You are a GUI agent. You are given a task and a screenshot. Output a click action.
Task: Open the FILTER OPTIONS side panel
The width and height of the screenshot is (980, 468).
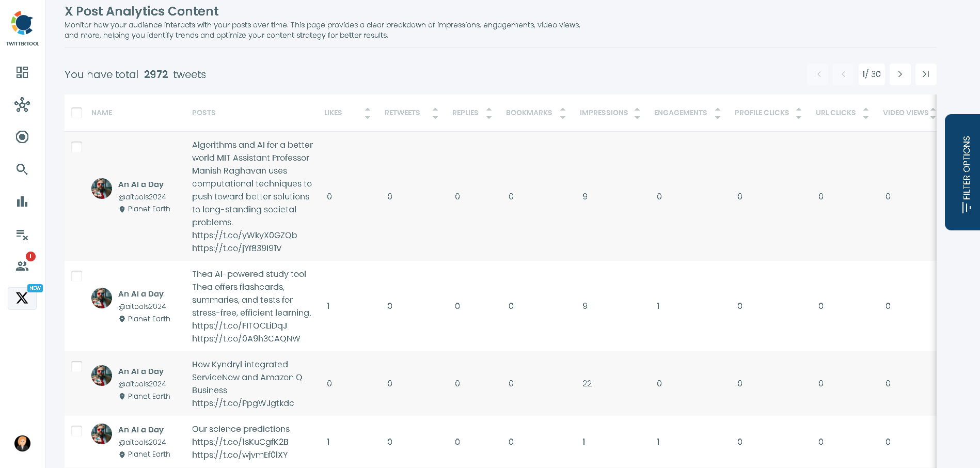coord(962,172)
